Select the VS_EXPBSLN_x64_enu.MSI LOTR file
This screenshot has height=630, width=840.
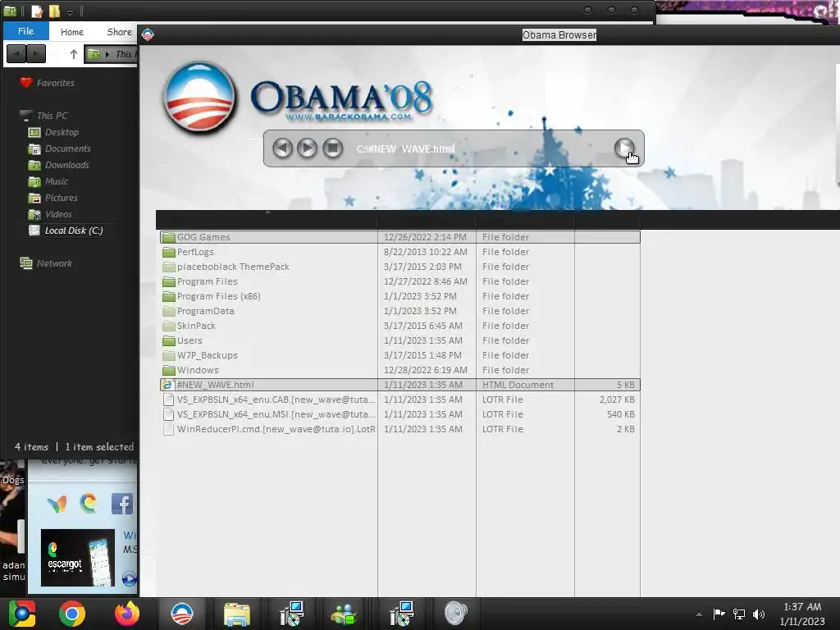pos(399,414)
